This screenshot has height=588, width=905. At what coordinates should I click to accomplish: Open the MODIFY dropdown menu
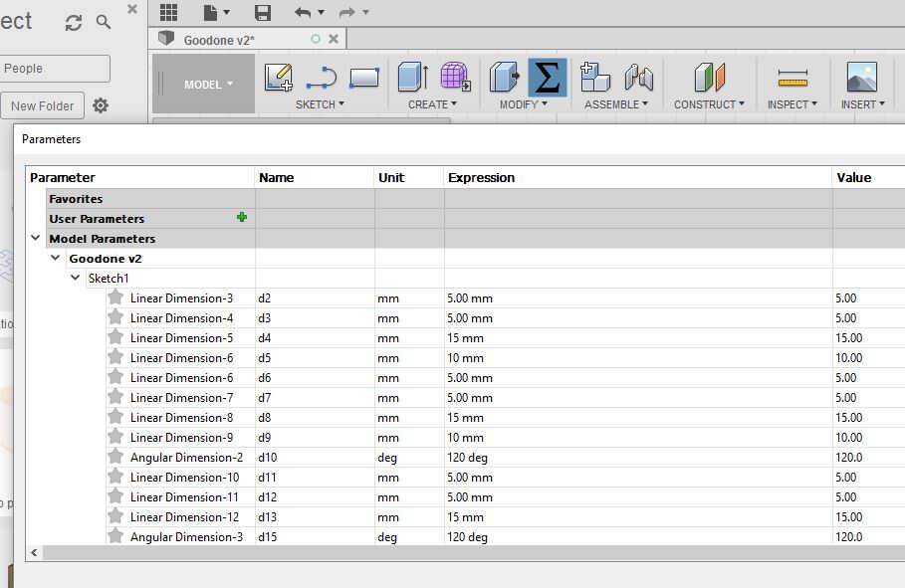click(x=524, y=104)
